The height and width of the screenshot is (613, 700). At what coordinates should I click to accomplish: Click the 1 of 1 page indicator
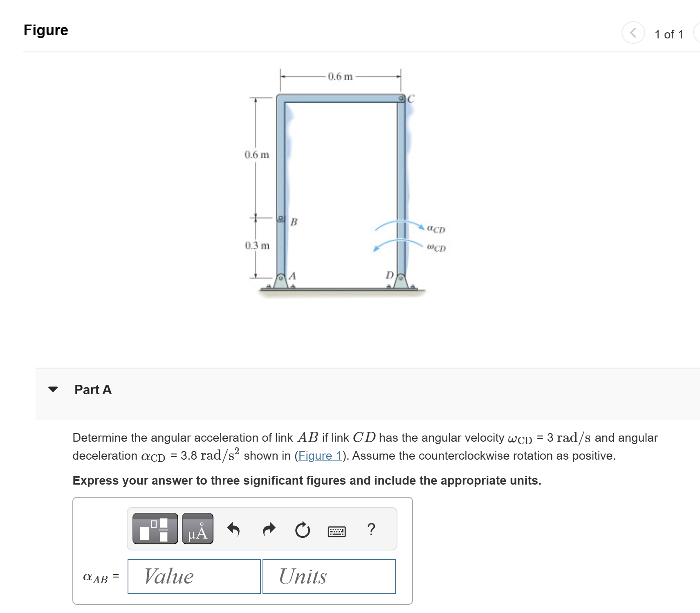[669, 34]
